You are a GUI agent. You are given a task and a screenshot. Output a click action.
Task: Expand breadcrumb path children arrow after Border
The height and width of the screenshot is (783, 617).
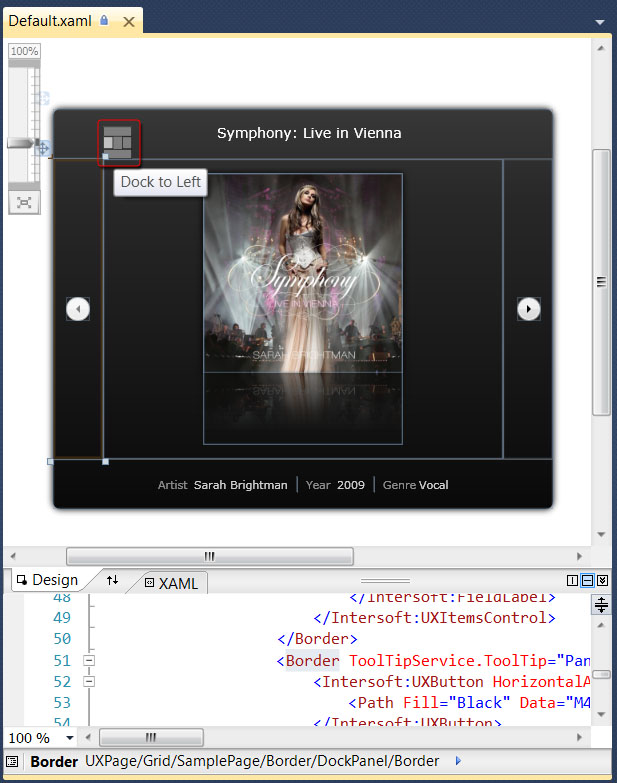click(x=459, y=762)
